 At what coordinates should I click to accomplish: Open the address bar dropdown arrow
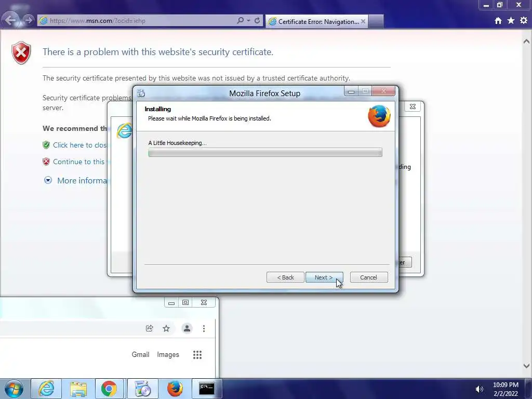249,20
